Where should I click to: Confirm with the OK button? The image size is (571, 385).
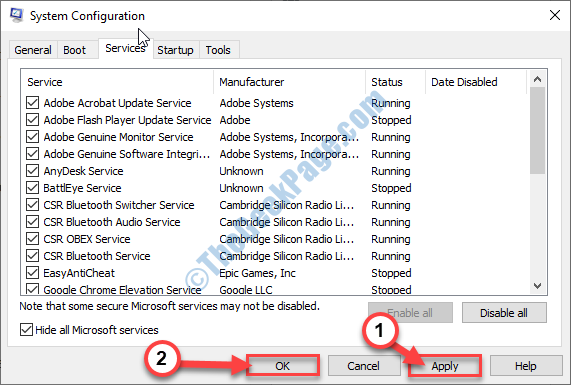click(x=283, y=366)
